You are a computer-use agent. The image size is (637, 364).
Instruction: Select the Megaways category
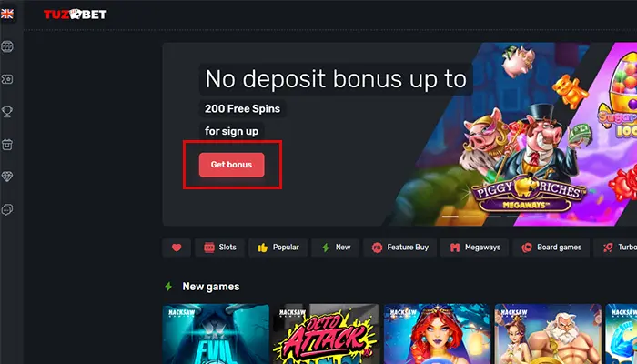pos(474,248)
